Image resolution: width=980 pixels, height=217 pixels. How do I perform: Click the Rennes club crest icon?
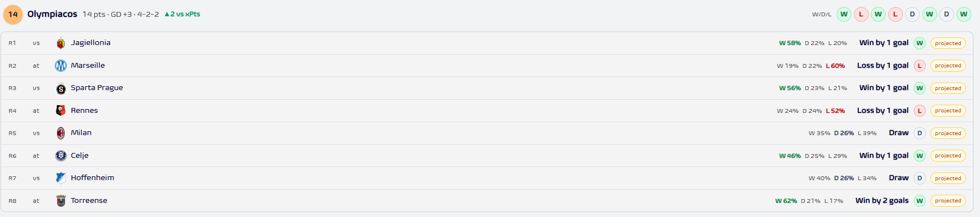click(x=61, y=111)
